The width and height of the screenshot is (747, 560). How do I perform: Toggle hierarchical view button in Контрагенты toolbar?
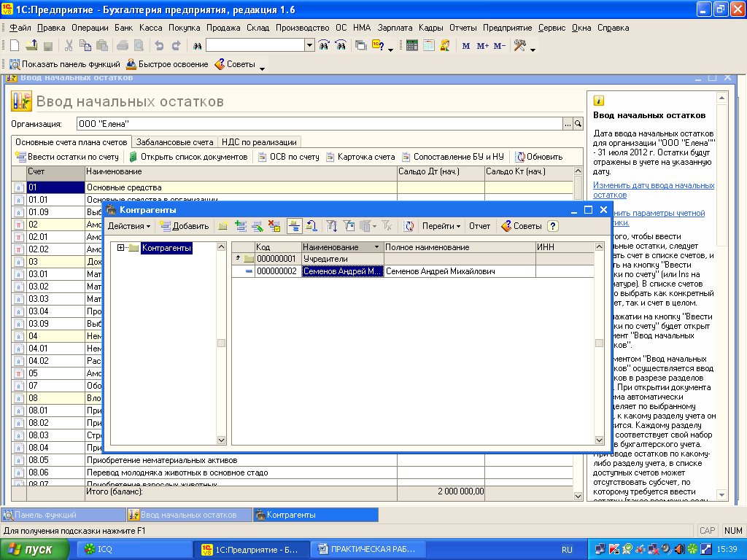click(295, 226)
